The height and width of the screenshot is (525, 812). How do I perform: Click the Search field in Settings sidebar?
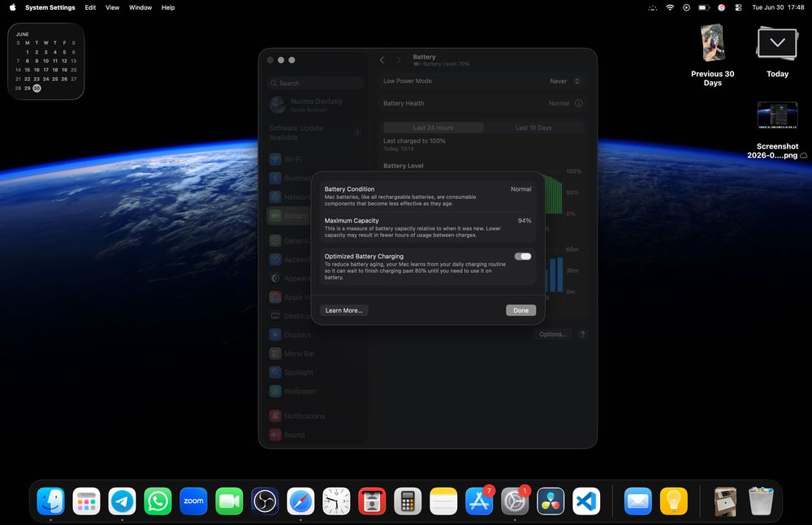pos(315,83)
